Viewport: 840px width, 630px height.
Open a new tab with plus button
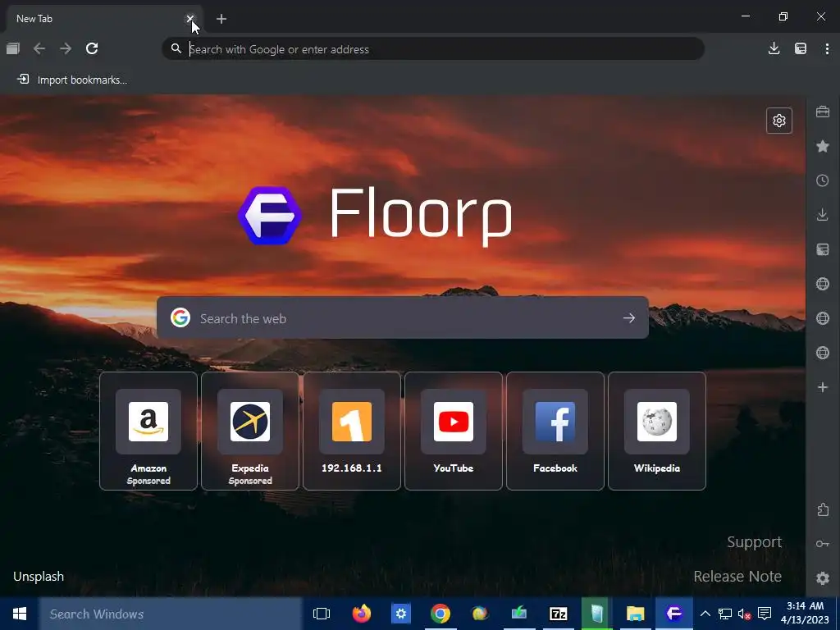[x=221, y=19]
